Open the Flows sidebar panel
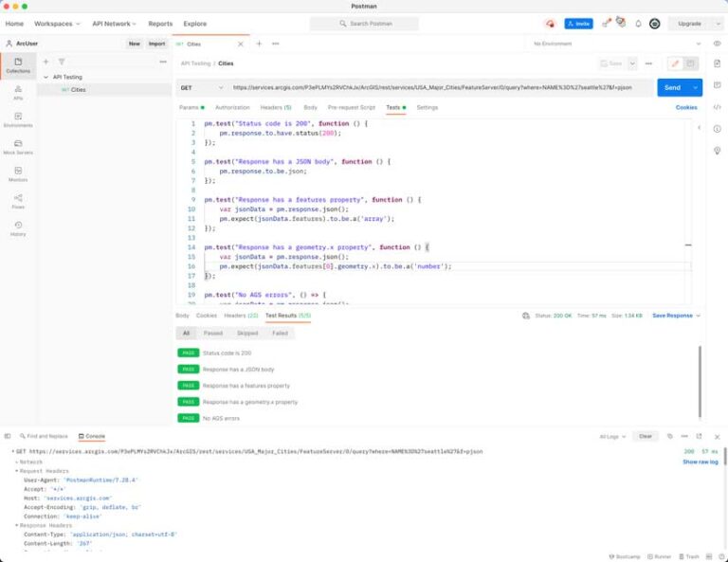 [x=18, y=202]
